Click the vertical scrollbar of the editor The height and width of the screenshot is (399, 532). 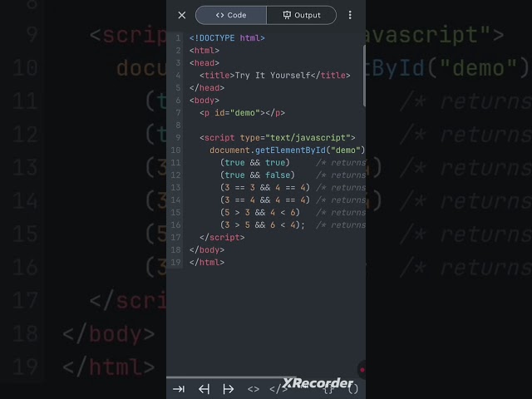click(364, 76)
